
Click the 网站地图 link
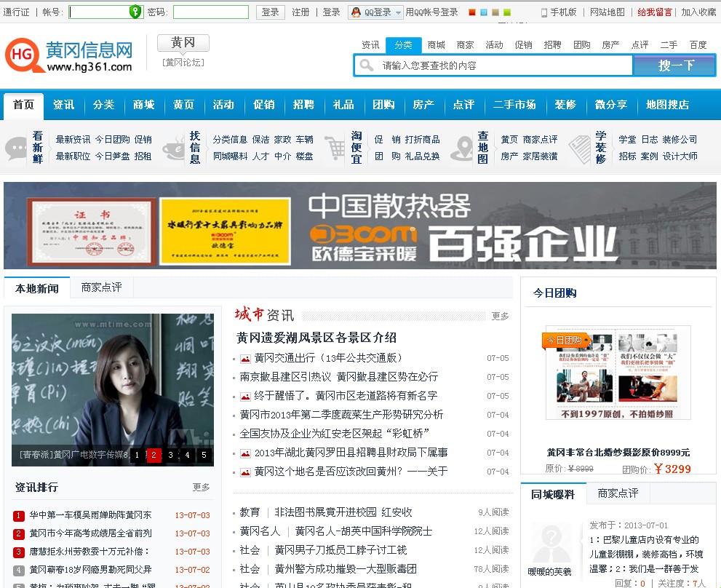(608, 12)
